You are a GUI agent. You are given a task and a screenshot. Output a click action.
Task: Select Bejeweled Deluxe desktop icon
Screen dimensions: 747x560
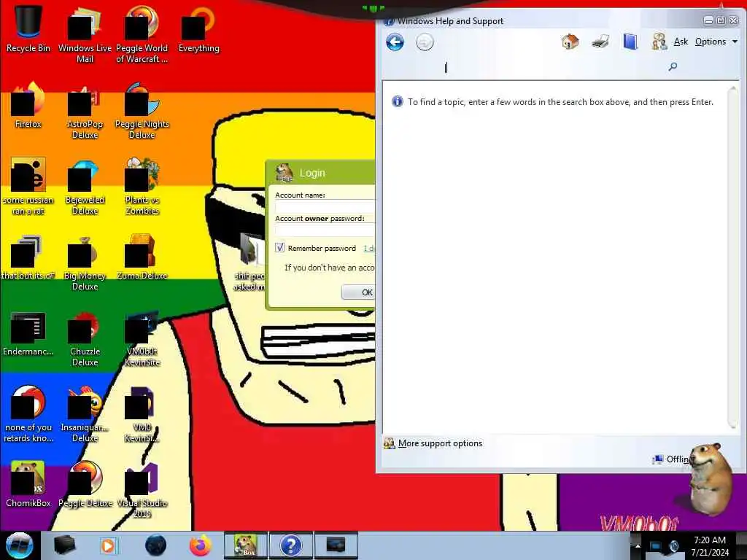click(x=85, y=186)
